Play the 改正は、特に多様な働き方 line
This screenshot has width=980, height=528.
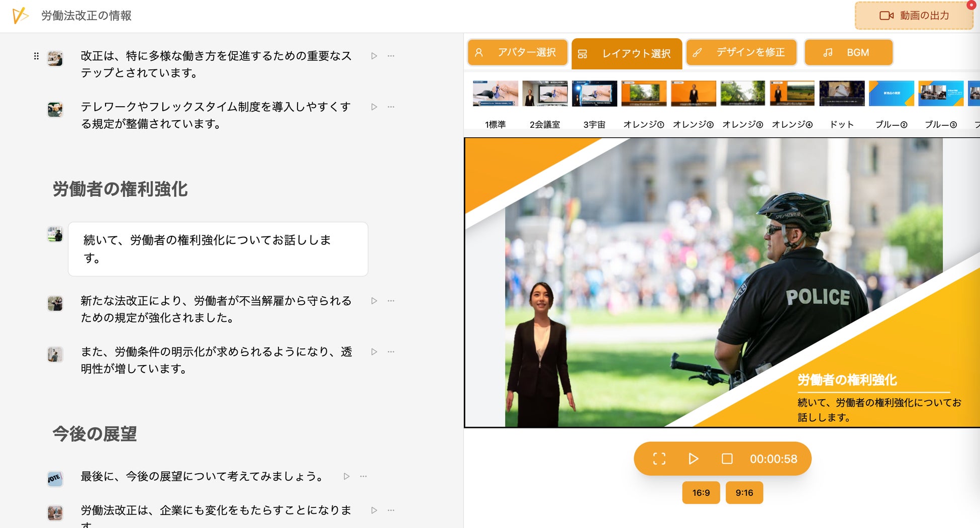coord(374,56)
